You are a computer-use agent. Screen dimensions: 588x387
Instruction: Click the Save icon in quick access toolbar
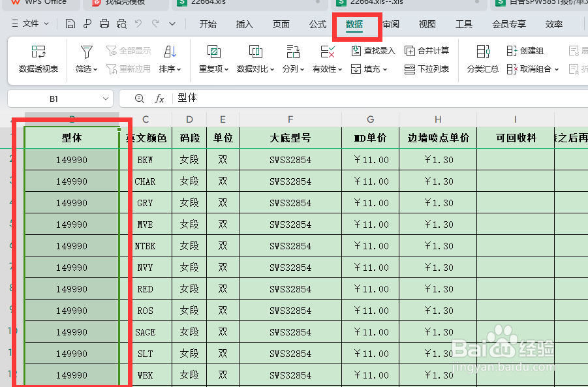pyautogui.click(x=70, y=23)
